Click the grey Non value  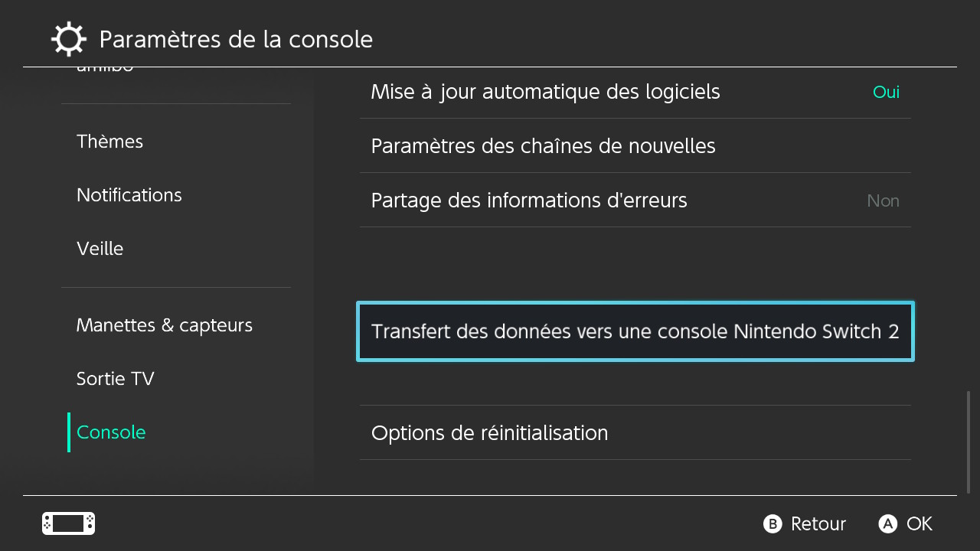click(x=883, y=201)
